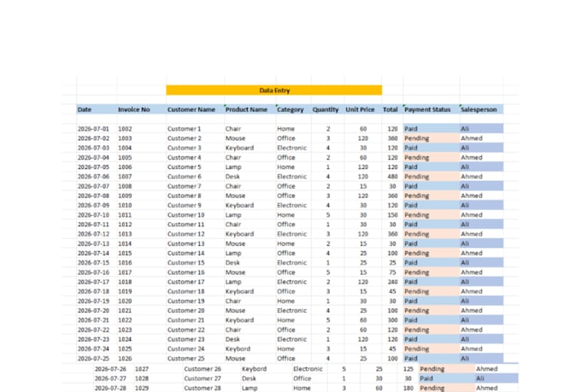581x392 pixels.
Task: Click total 480 in Customer 6 row
Action: [392, 177]
